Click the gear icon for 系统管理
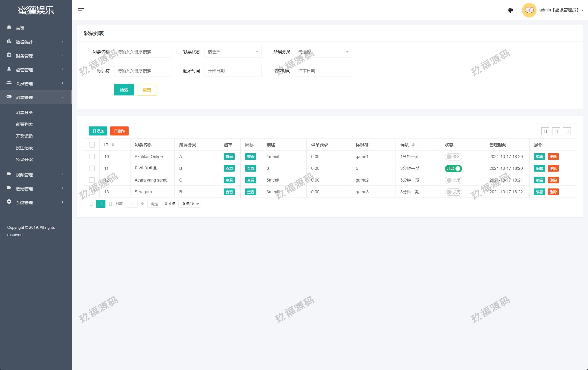The image size is (588, 370). coord(9,202)
